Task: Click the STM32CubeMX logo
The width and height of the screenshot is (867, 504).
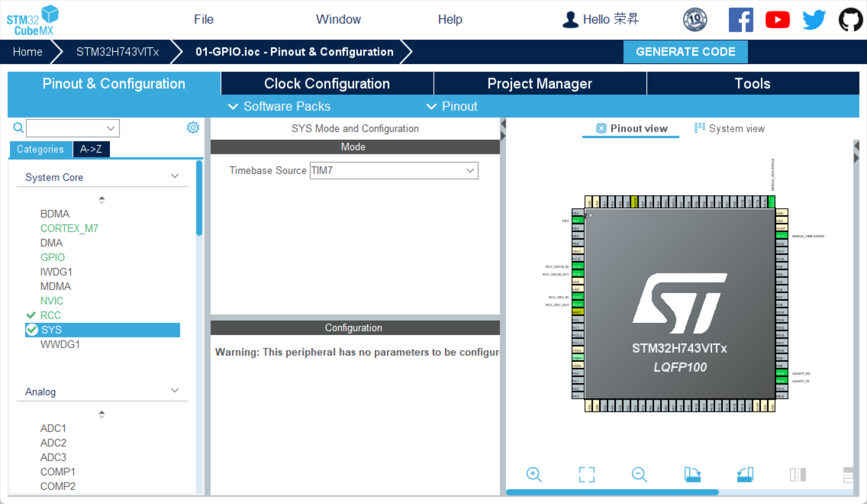Action: point(32,20)
